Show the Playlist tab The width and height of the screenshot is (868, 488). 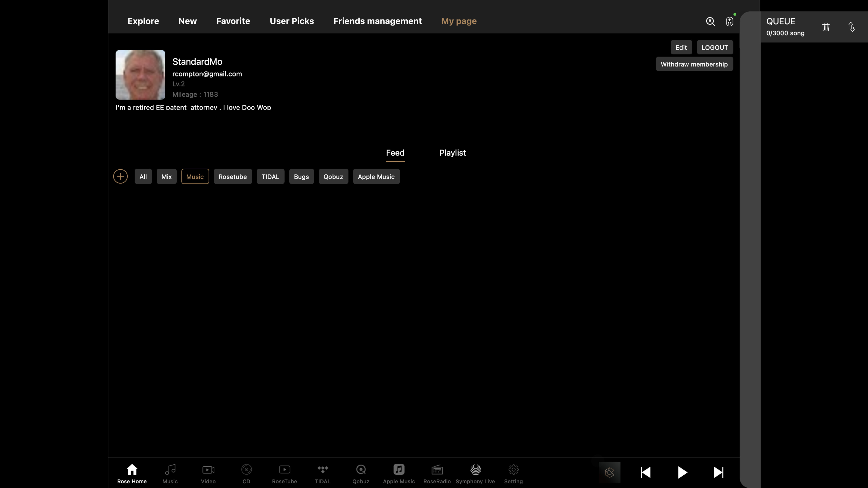tap(452, 153)
